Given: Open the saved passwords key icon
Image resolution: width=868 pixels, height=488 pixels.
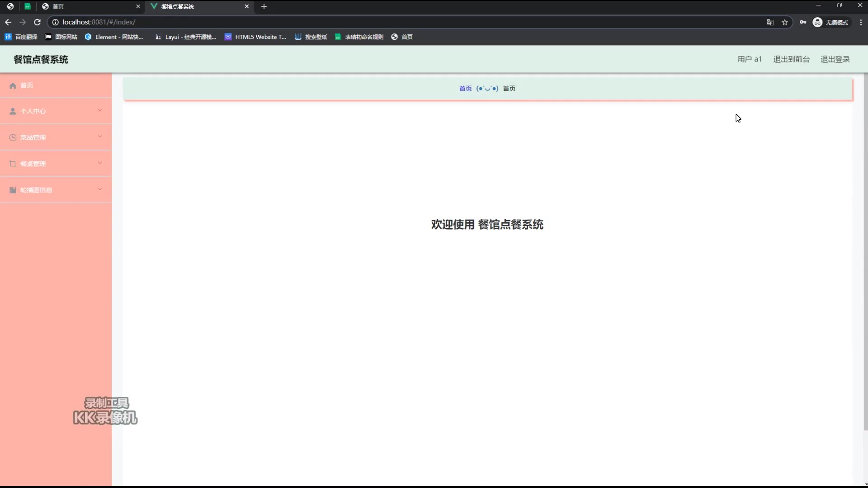Looking at the screenshot, I should pyautogui.click(x=803, y=22).
